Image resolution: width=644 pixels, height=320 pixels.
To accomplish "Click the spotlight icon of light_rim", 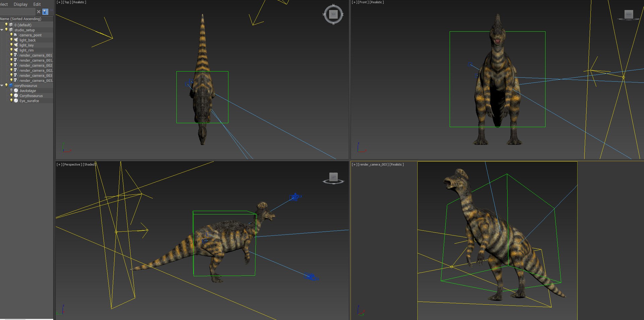I will (16, 50).
